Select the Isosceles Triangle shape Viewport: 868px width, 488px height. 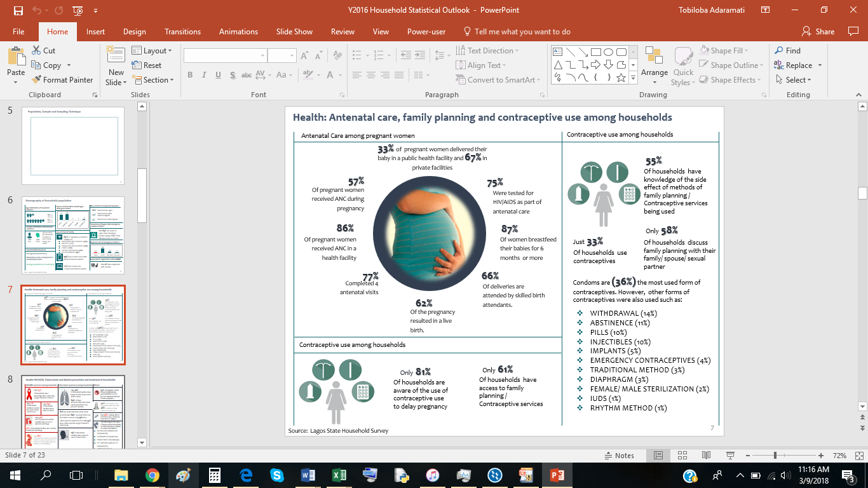pos(558,65)
